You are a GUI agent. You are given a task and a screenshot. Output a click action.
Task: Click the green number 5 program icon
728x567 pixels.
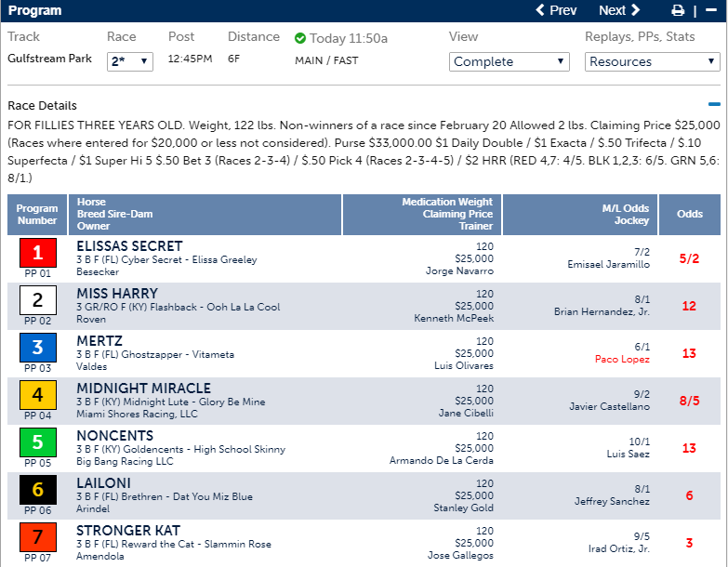pos(37,442)
